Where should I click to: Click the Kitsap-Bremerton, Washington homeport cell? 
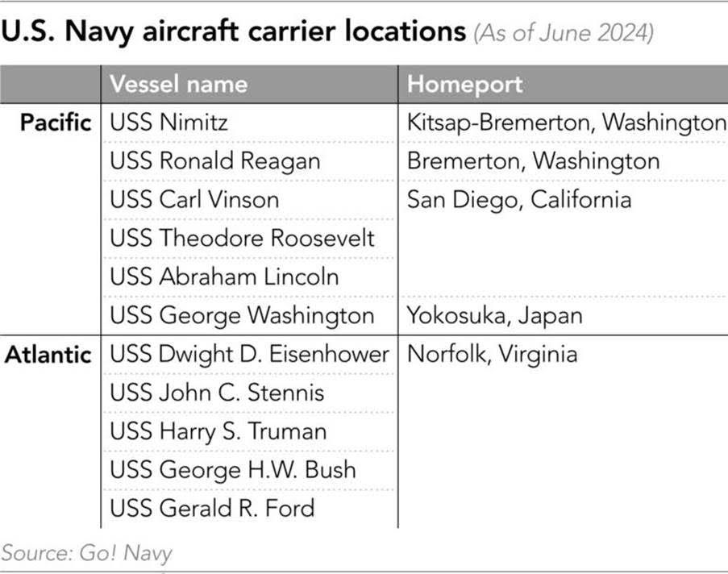pos(566,123)
